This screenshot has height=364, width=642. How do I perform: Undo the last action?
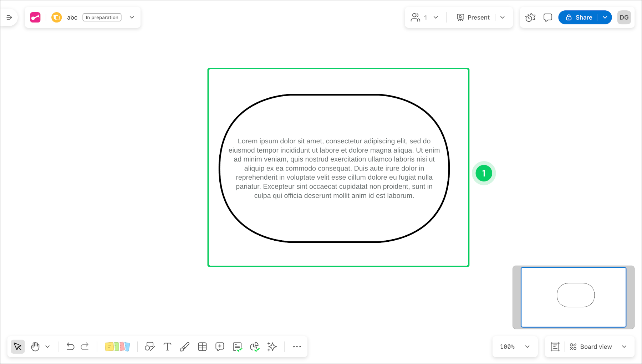point(70,346)
